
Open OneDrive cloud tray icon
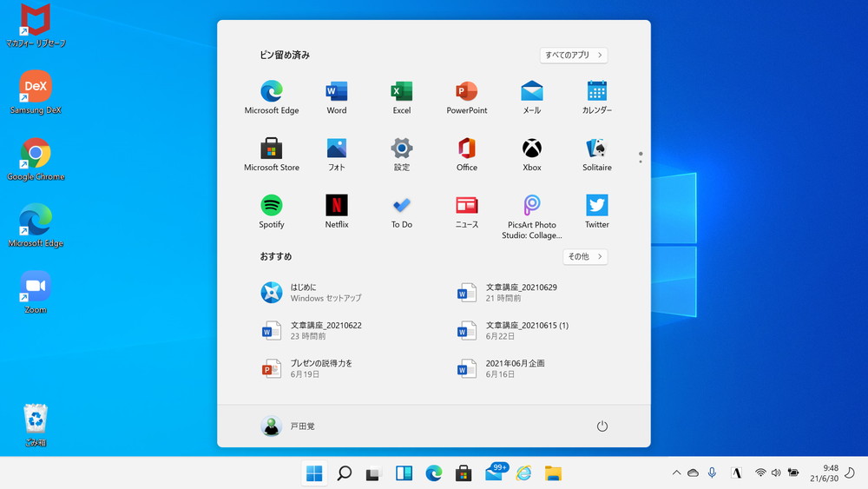693,473
